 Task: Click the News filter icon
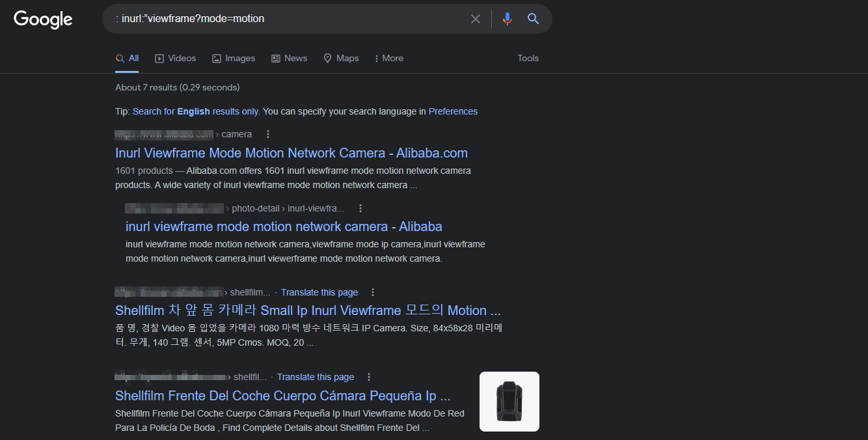pyautogui.click(x=276, y=58)
